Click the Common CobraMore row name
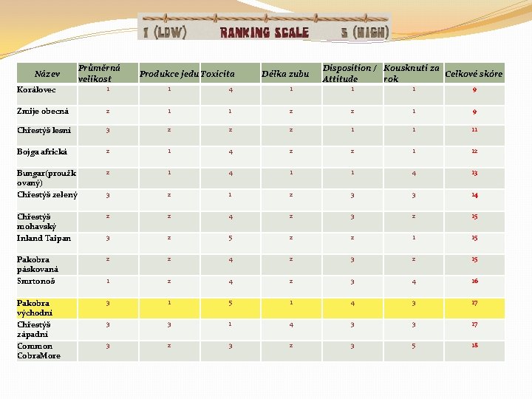Viewport: 532px width, 399px height. [x=38, y=351]
